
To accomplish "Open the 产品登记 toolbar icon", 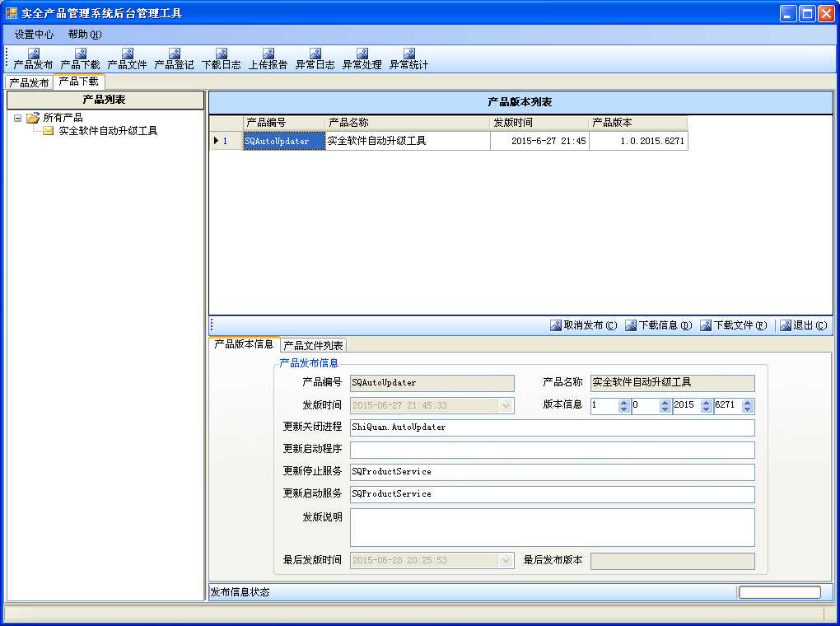I will point(174,59).
